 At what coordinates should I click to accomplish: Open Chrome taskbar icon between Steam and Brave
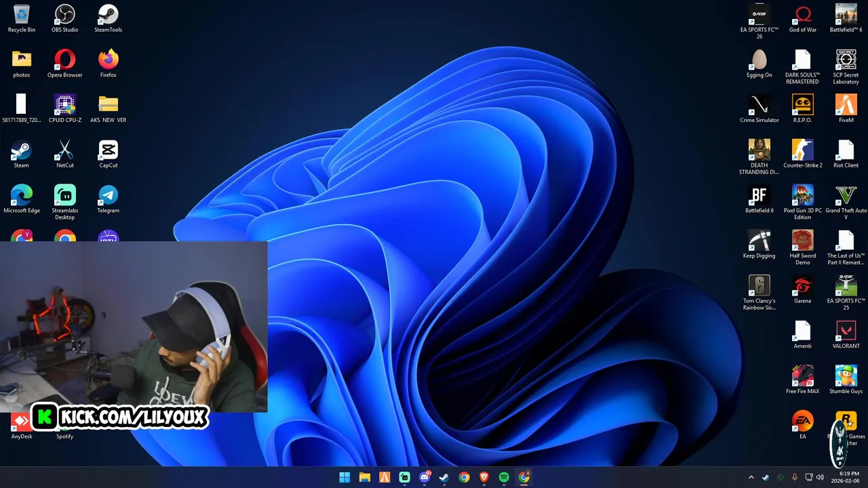coord(464,477)
